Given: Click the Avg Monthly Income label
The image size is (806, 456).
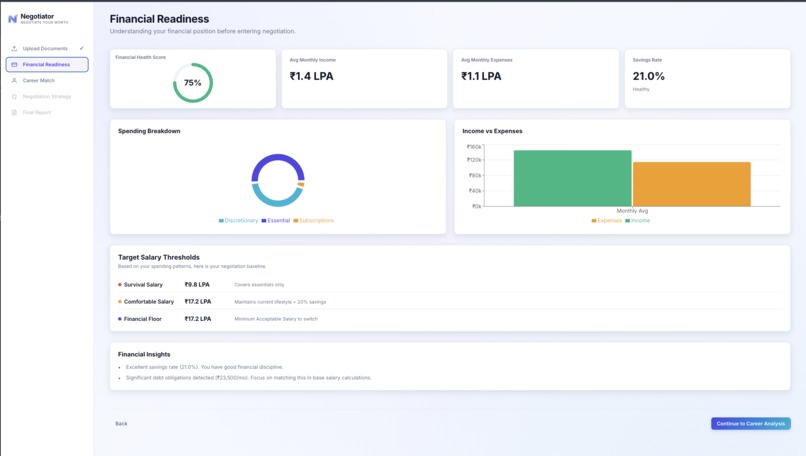Looking at the screenshot, I should [313, 60].
